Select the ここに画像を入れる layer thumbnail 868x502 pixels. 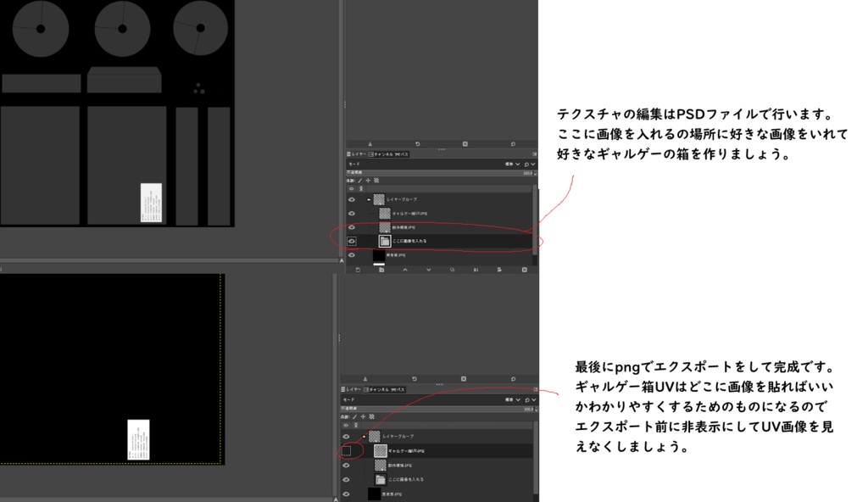pyautogui.click(x=385, y=241)
